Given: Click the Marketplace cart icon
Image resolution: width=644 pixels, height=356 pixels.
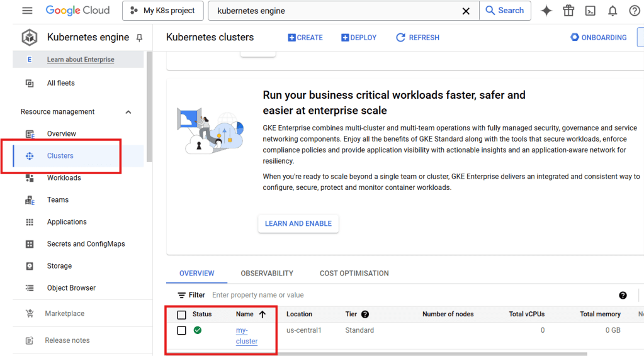Looking at the screenshot, I should tap(30, 313).
